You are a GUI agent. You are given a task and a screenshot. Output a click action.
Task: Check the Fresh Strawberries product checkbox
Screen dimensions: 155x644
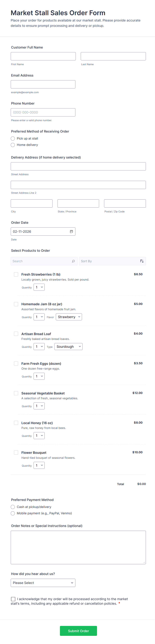pyautogui.click(x=16, y=275)
